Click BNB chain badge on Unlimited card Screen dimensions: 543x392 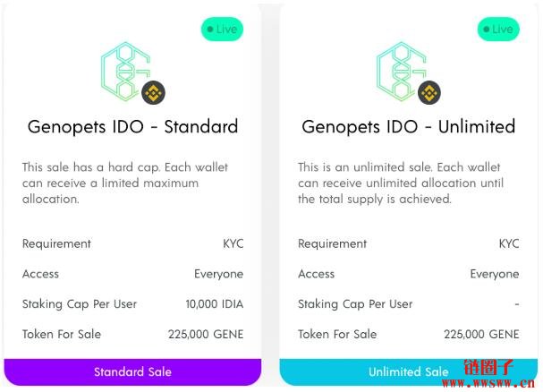[x=429, y=92]
